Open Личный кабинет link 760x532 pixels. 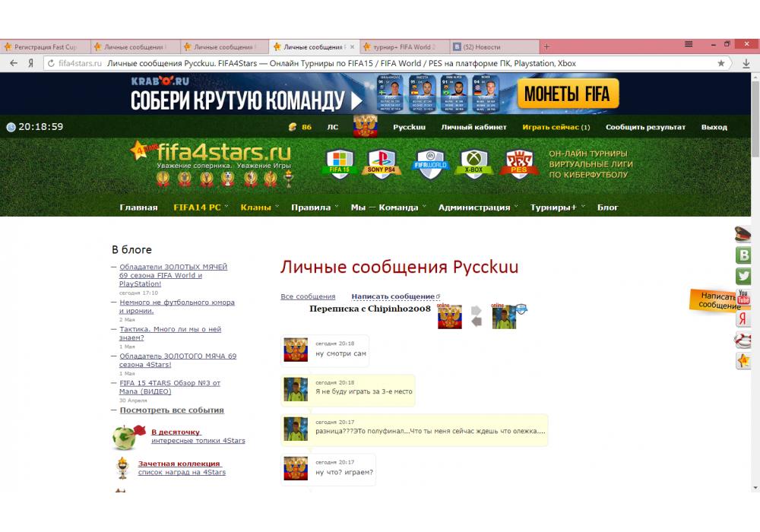point(473,127)
